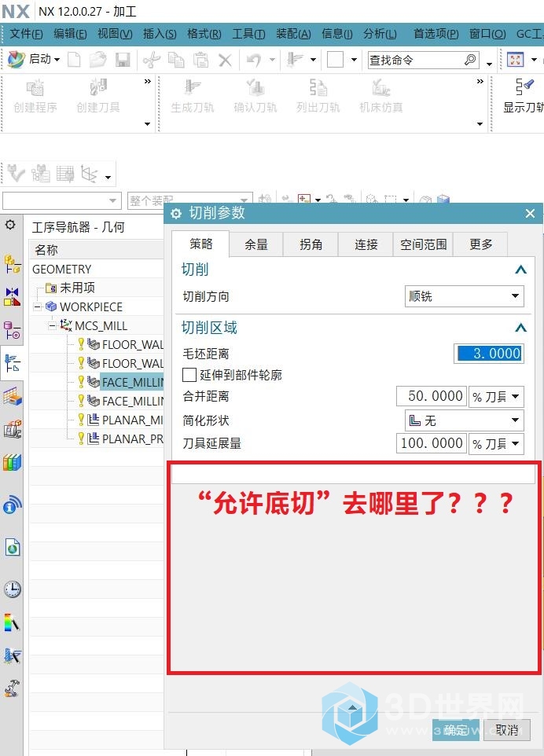Collapse the 切削 section chevron
This screenshot has width=544, height=756.
tap(520, 270)
